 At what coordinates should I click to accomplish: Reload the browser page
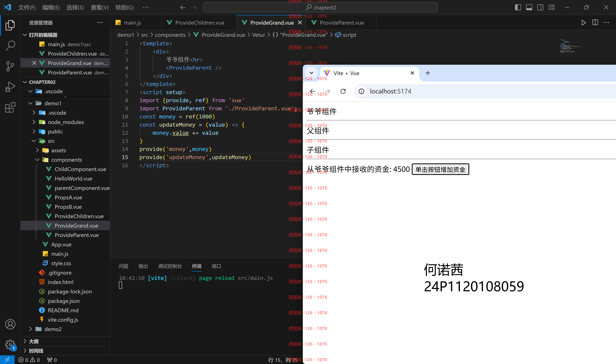coord(343,92)
